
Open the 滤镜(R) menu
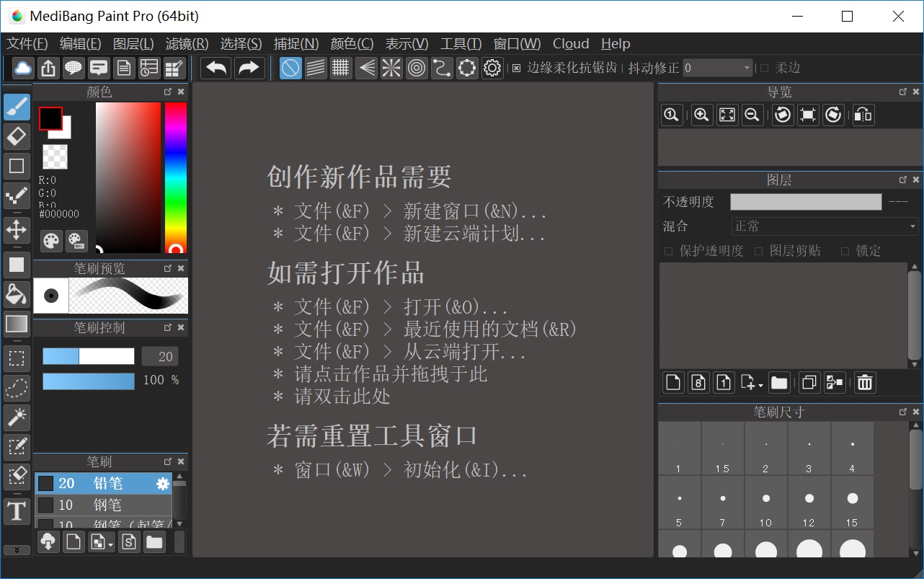click(187, 44)
